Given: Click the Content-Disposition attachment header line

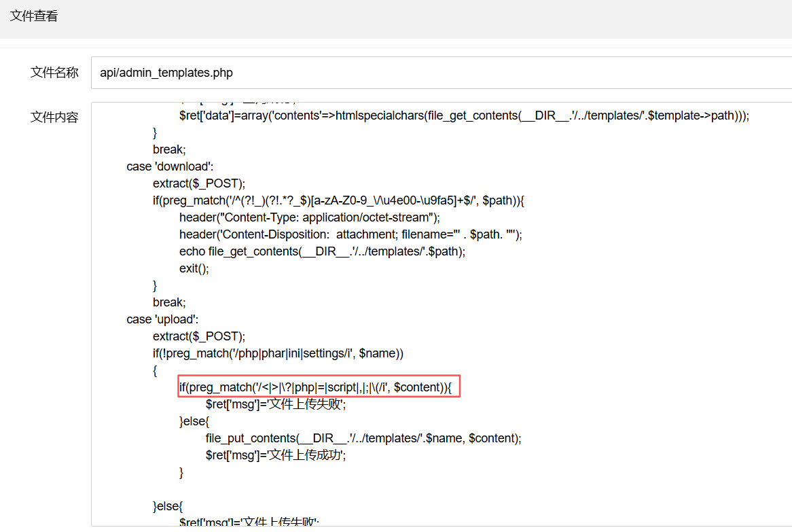Looking at the screenshot, I should pos(350,234).
